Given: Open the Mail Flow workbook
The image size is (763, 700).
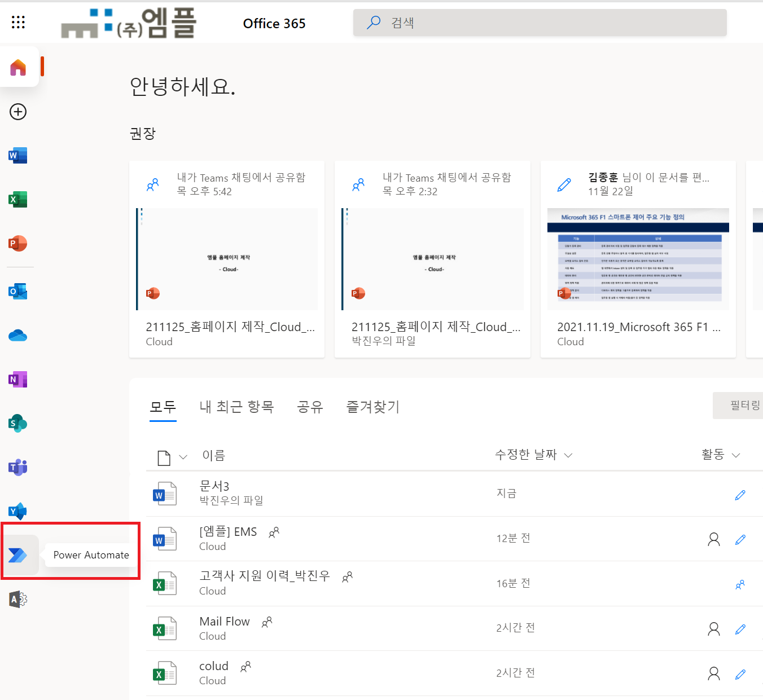Looking at the screenshot, I should click(x=225, y=621).
